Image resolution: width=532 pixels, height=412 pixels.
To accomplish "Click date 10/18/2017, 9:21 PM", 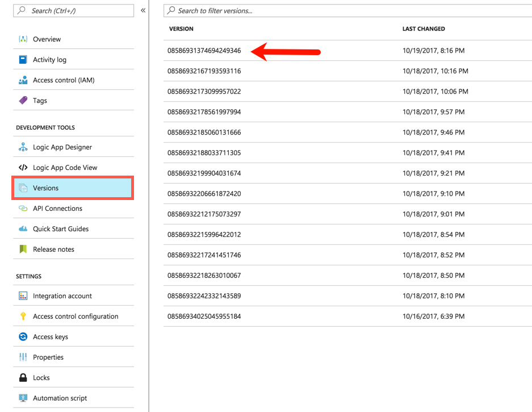I will (x=433, y=173).
